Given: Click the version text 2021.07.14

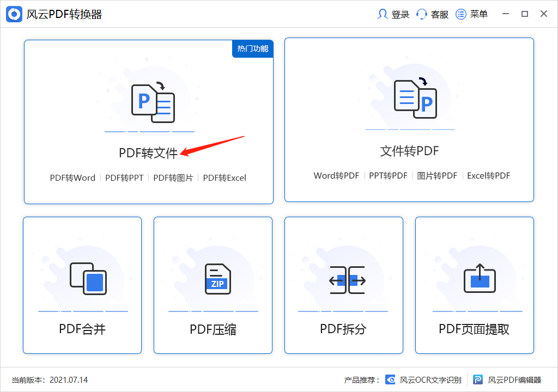Looking at the screenshot, I should [69, 380].
